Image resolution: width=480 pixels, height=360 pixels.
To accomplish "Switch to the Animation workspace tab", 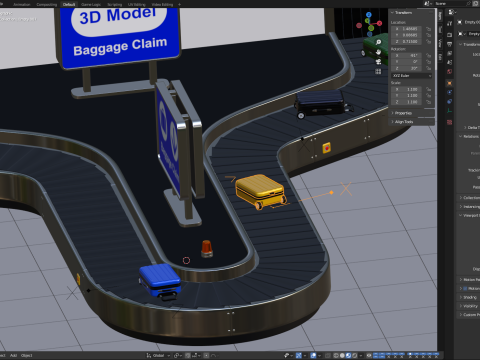I will coord(21,4).
